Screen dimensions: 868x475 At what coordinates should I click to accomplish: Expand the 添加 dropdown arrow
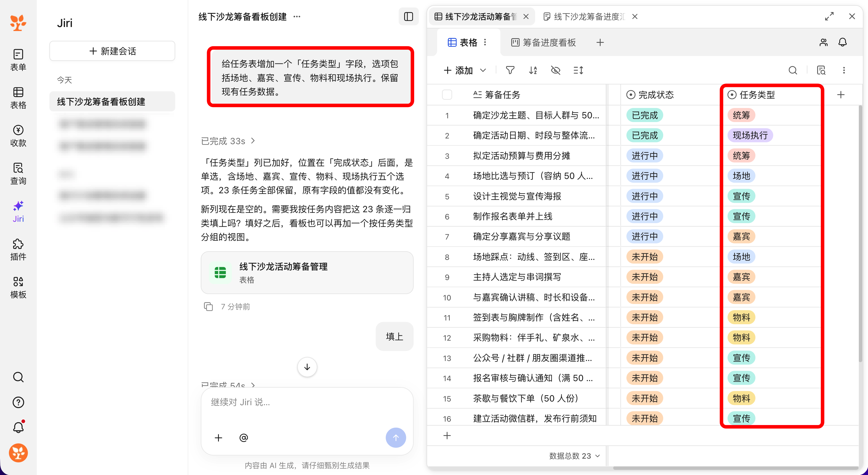pos(483,70)
